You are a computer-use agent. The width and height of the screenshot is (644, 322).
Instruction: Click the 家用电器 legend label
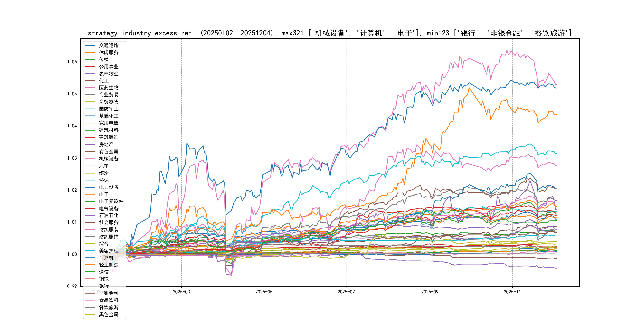[x=109, y=123]
